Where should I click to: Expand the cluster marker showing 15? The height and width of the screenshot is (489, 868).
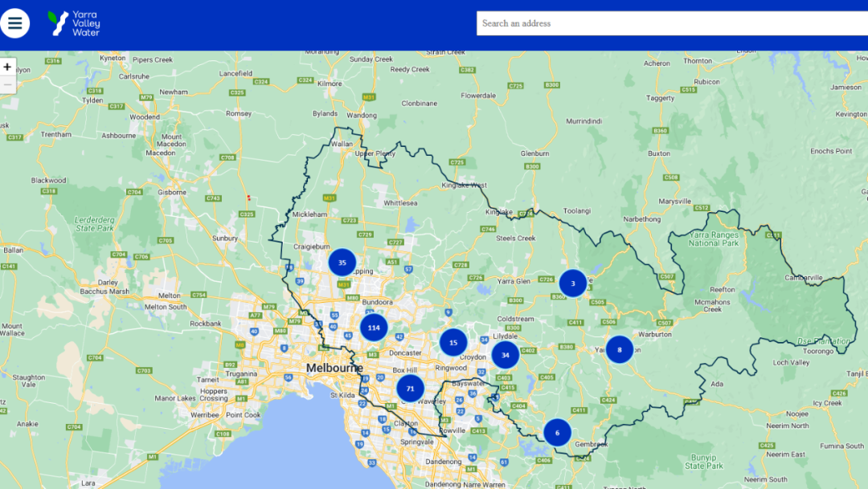coord(453,343)
